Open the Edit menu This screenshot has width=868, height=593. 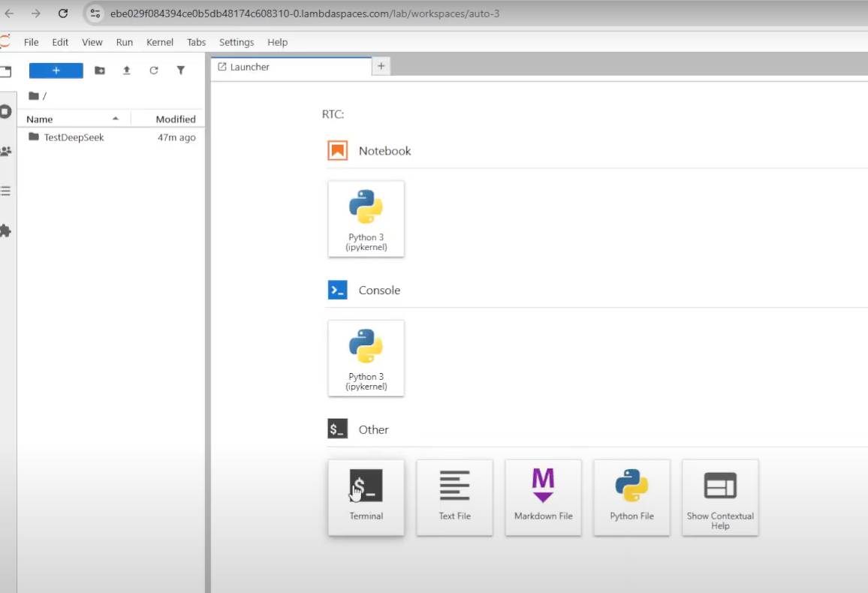click(60, 42)
